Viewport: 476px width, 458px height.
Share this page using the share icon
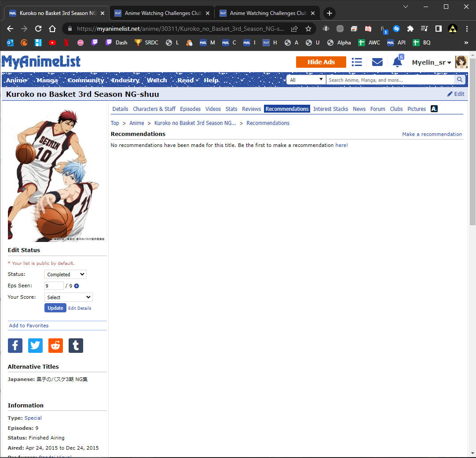294,29
